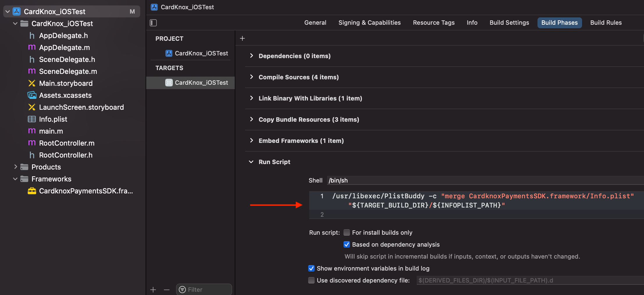
Task: Toggle Show environment variables in build log
Action: 311,268
